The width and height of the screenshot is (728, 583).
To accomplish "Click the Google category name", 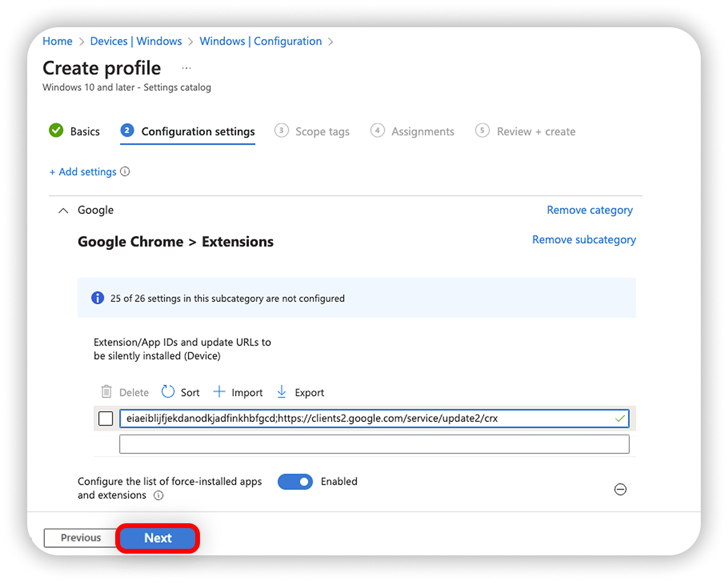I will tap(95, 210).
